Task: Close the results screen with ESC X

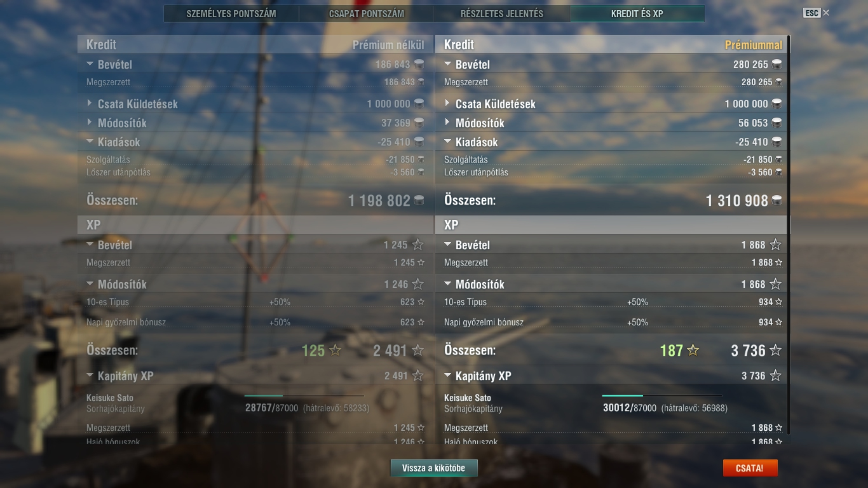Action: (817, 13)
